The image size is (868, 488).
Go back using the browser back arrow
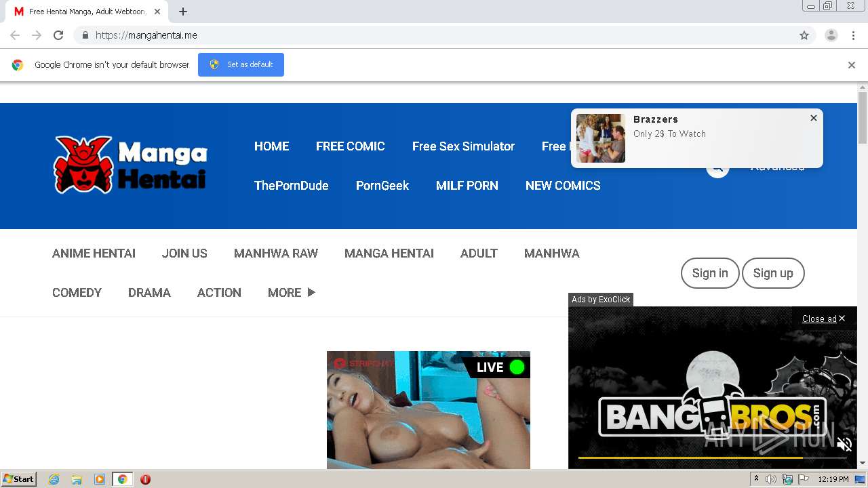(15, 35)
